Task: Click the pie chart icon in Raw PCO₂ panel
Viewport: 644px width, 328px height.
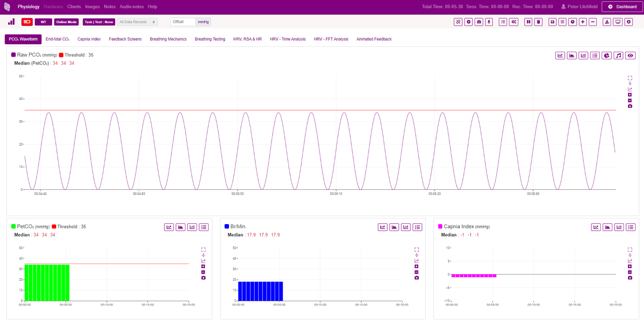Action: pyautogui.click(x=607, y=56)
